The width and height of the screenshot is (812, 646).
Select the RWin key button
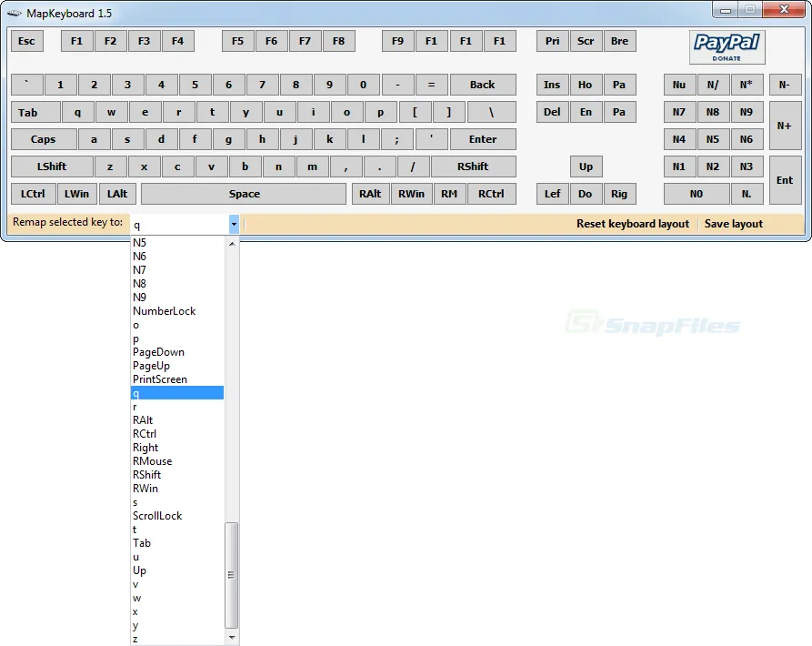coord(412,194)
